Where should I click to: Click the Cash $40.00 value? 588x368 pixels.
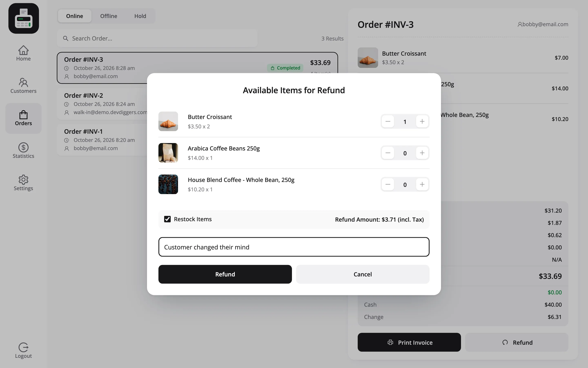(x=553, y=305)
